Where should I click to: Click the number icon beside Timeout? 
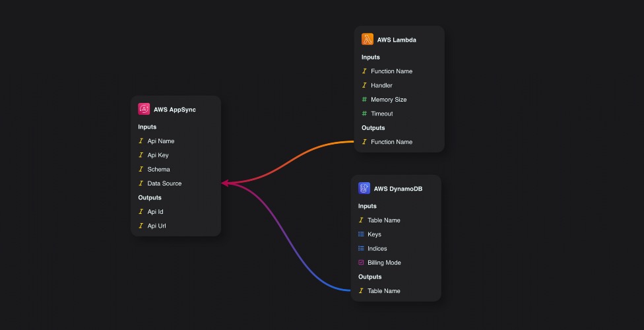coord(364,114)
